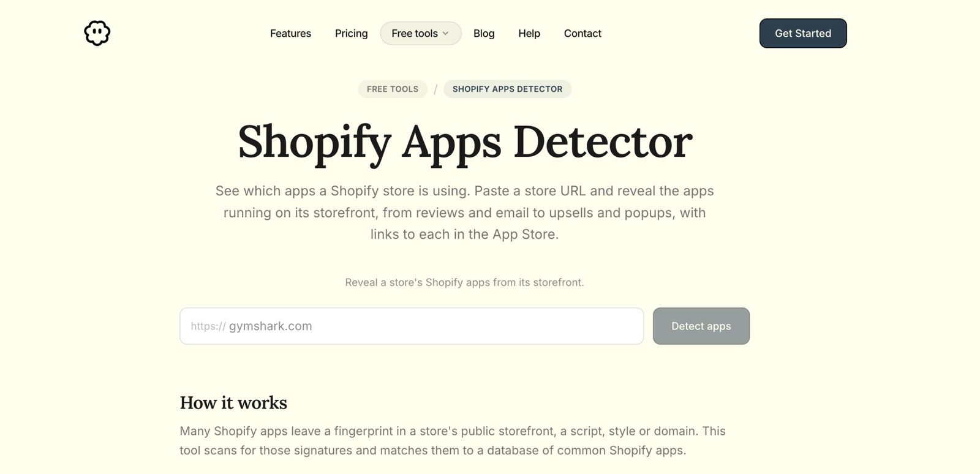The width and height of the screenshot is (980, 474).
Task: Focus the store URL input field
Action: point(412,326)
